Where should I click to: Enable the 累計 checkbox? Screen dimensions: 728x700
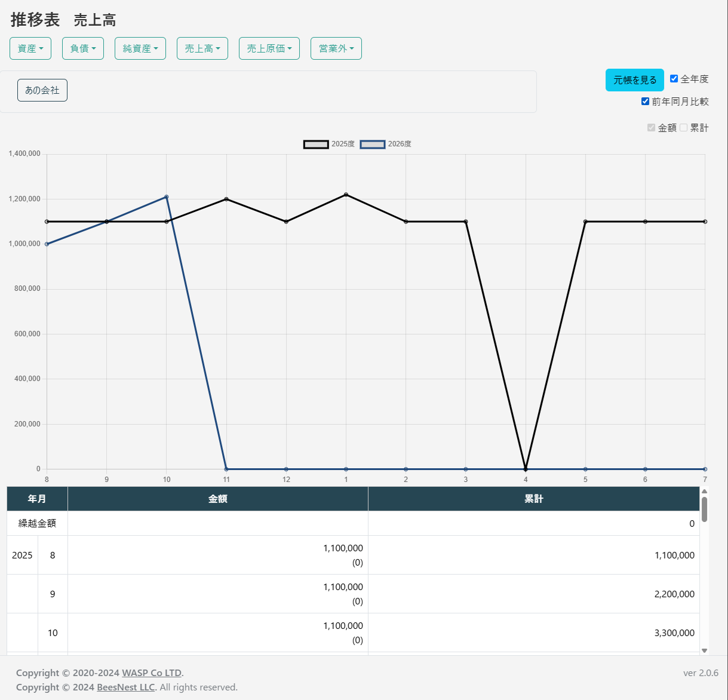pos(684,128)
